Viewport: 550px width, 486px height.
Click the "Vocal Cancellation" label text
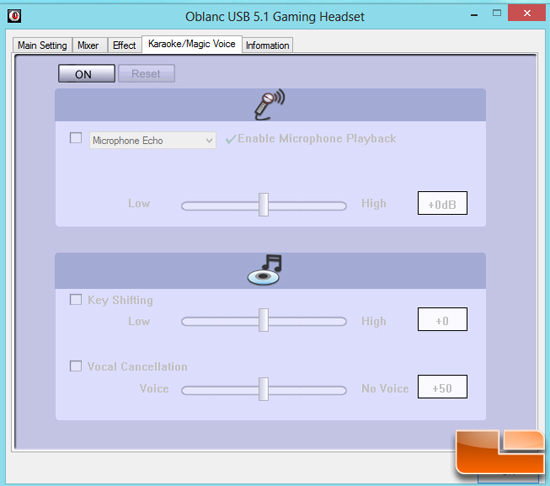click(138, 367)
